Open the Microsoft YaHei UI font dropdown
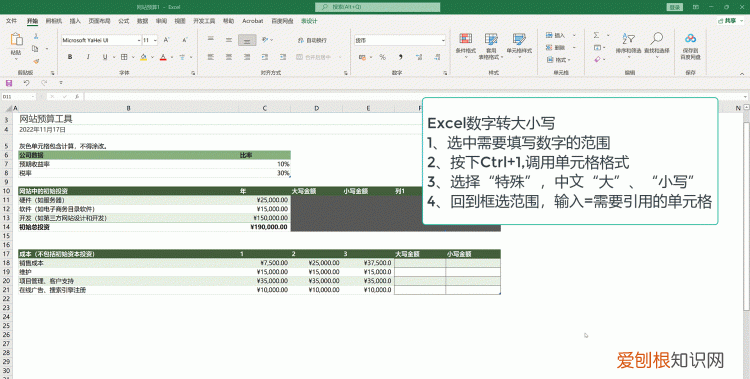The height and width of the screenshot is (379, 750). (139, 40)
